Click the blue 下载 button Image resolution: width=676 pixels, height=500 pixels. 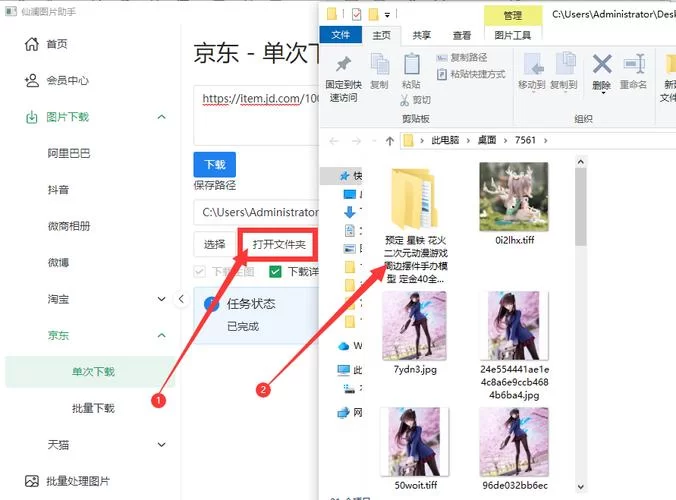[215, 164]
